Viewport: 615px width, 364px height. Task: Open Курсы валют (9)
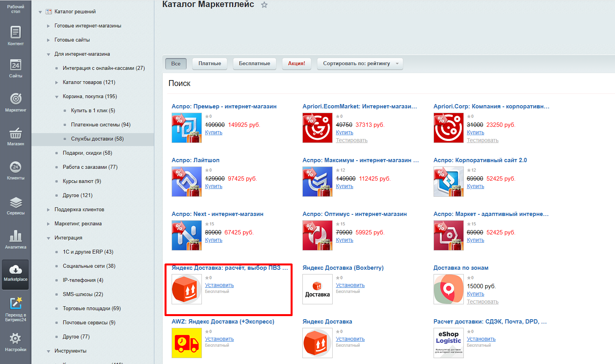[82, 181]
